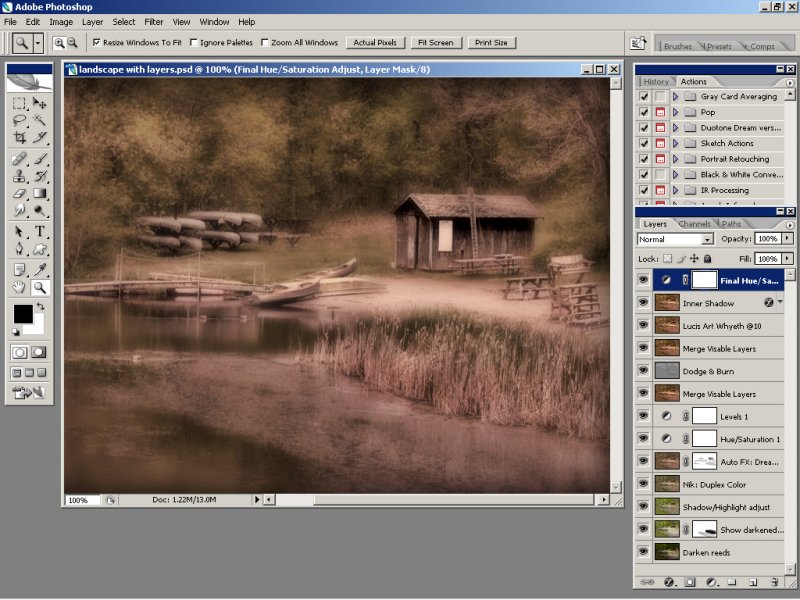The width and height of the screenshot is (800, 600).
Task: Select the Crop tool
Action: coord(19,137)
